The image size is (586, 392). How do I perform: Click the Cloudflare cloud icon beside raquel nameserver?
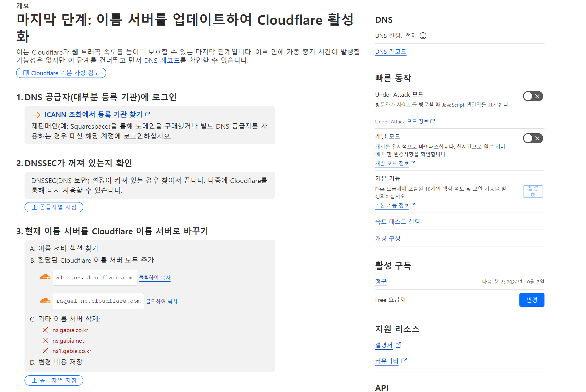[45, 300]
